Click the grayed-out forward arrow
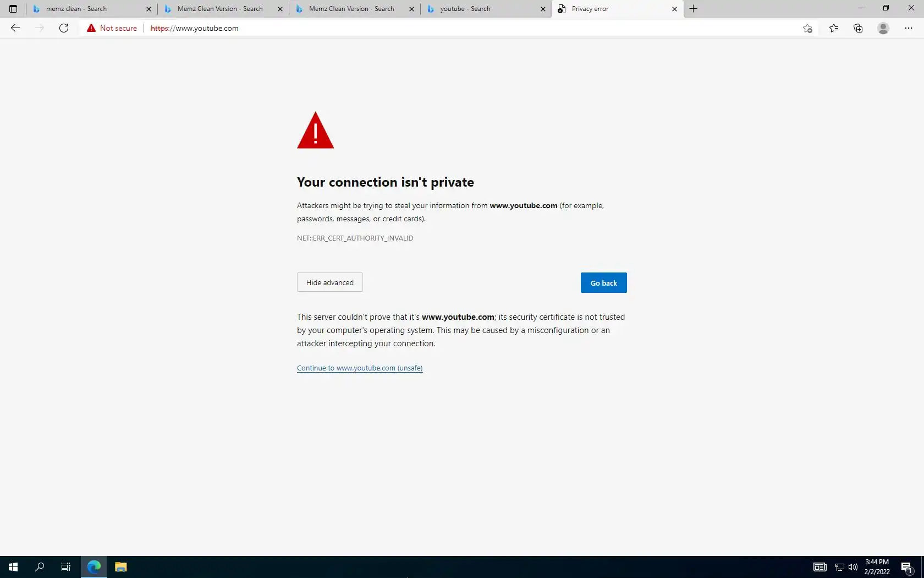The height and width of the screenshot is (578, 924). coord(40,28)
